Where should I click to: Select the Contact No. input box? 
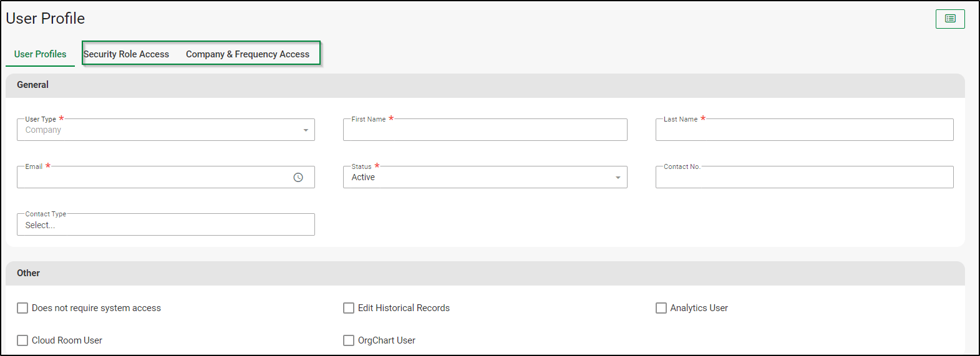coord(804,177)
